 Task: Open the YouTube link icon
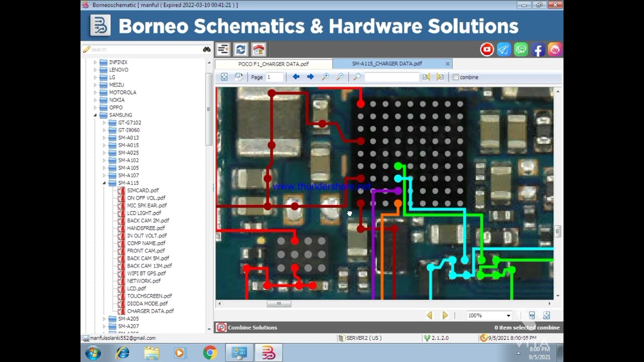[x=487, y=49]
